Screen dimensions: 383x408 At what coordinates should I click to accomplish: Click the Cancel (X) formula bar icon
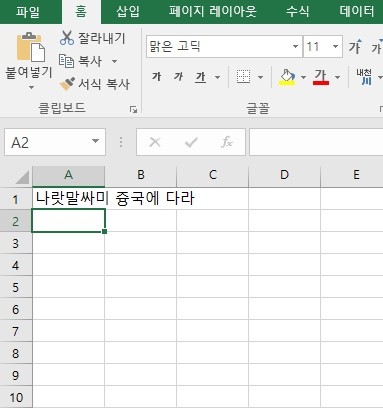[x=155, y=142]
